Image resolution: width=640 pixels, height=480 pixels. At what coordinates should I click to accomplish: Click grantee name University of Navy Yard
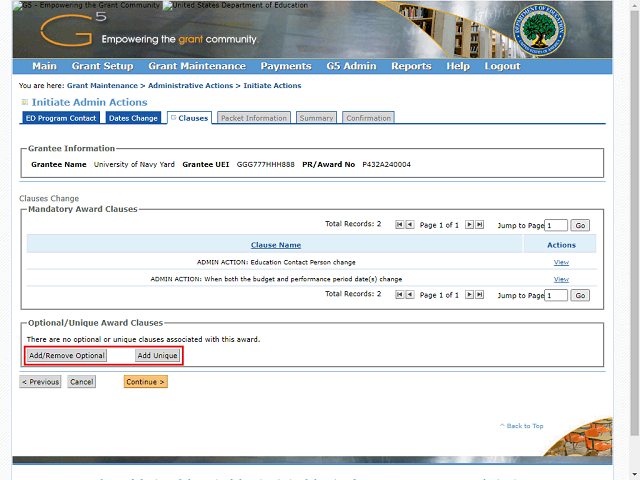(134, 164)
